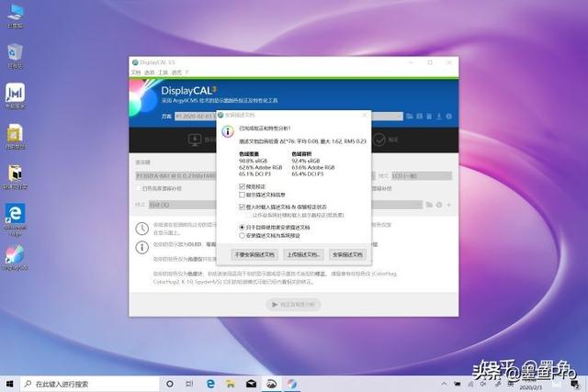The width and height of the screenshot is (588, 392).
Task: Open the Mail app from the taskbar
Action: pos(251,384)
